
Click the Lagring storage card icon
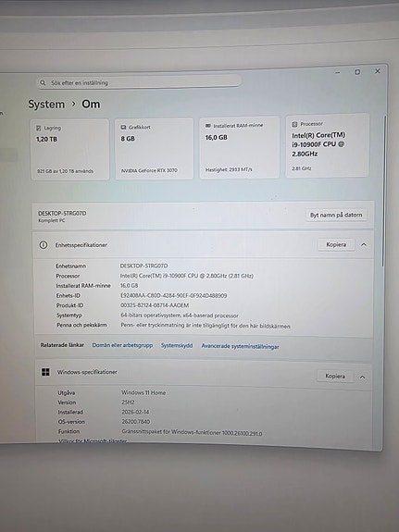pyautogui.click(x=38, y=129)
